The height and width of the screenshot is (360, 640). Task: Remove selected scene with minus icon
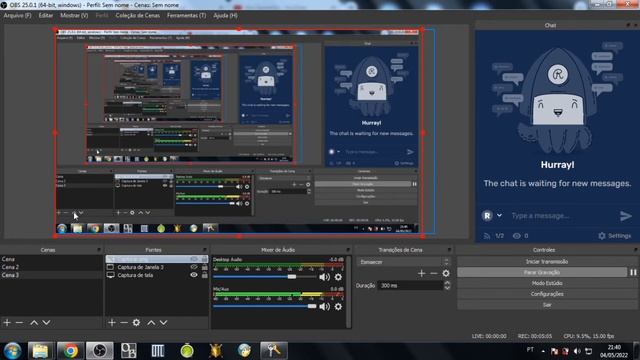point(19,323)
